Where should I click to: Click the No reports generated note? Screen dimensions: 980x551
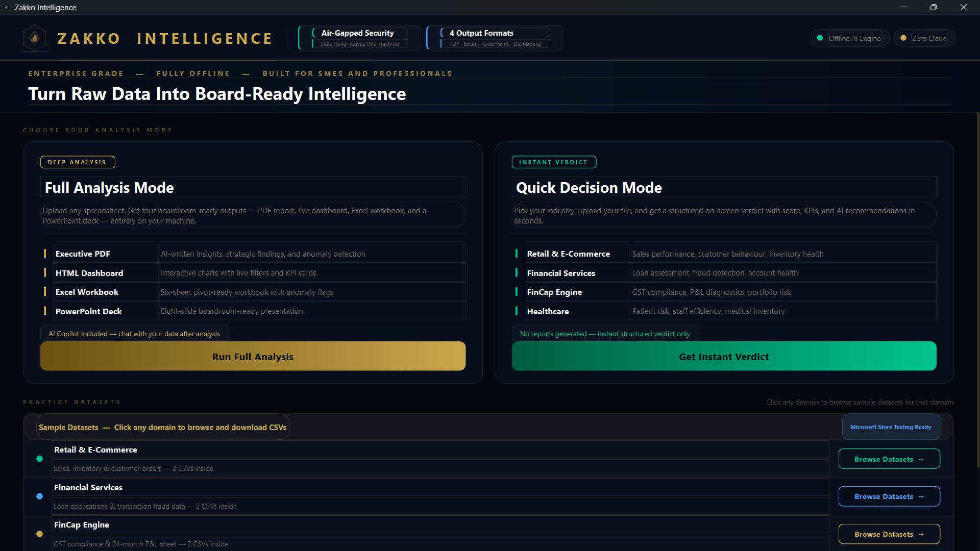605,334
